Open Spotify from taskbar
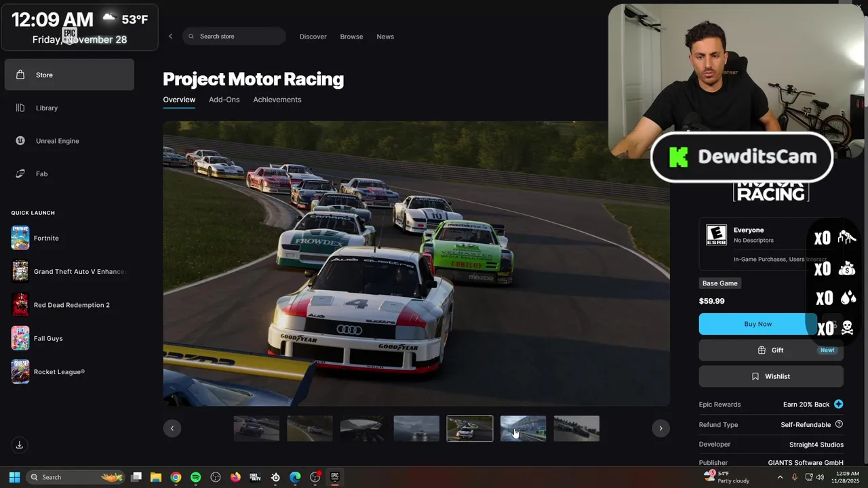868x488 pixels. point(196,477)
